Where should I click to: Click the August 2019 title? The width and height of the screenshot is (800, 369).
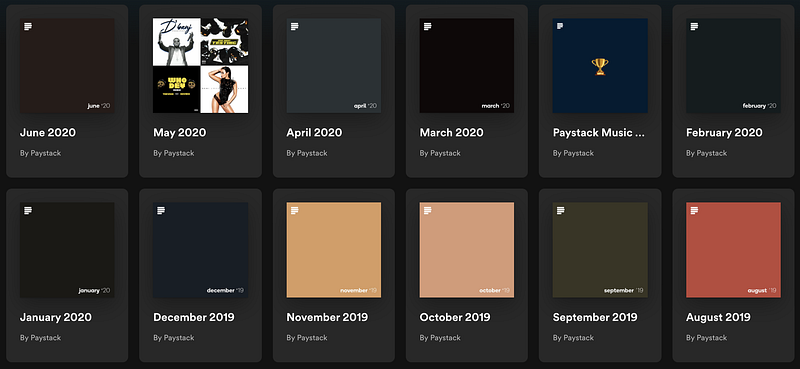(x=718, y=317)
